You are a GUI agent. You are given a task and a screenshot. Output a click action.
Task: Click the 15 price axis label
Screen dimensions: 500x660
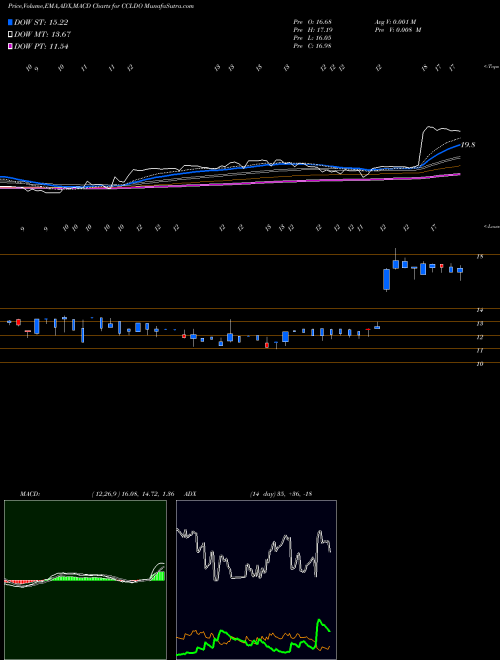point(480,256)
